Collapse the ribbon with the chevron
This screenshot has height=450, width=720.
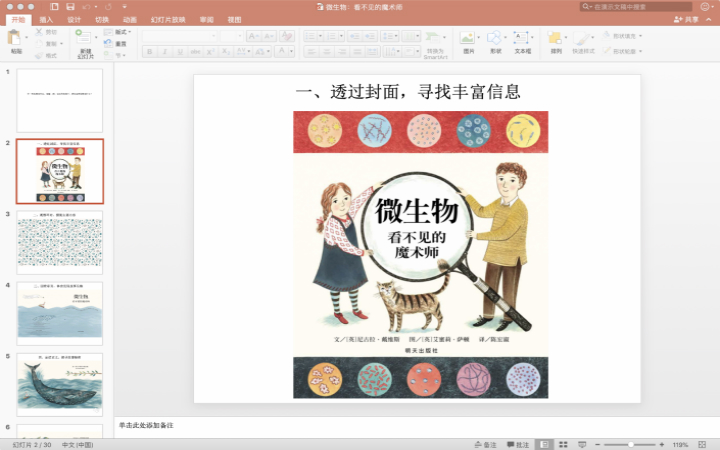click(x=709, y=19)
